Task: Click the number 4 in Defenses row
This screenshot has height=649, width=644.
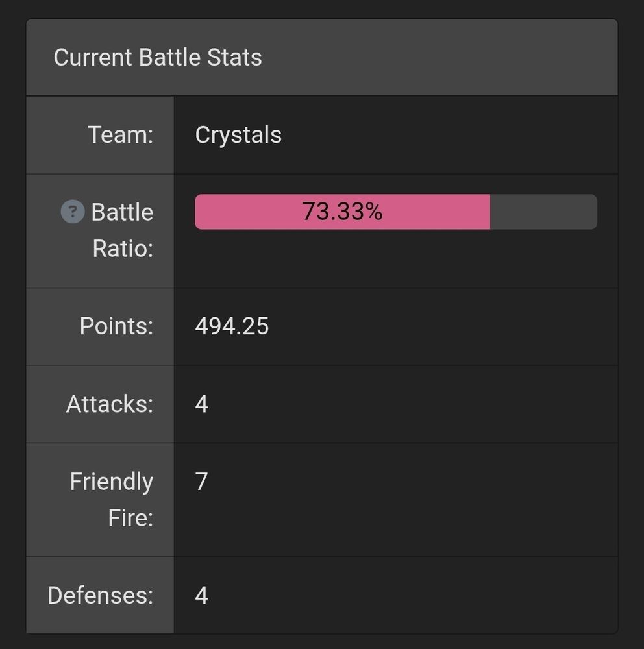Action: click(202, 595)
